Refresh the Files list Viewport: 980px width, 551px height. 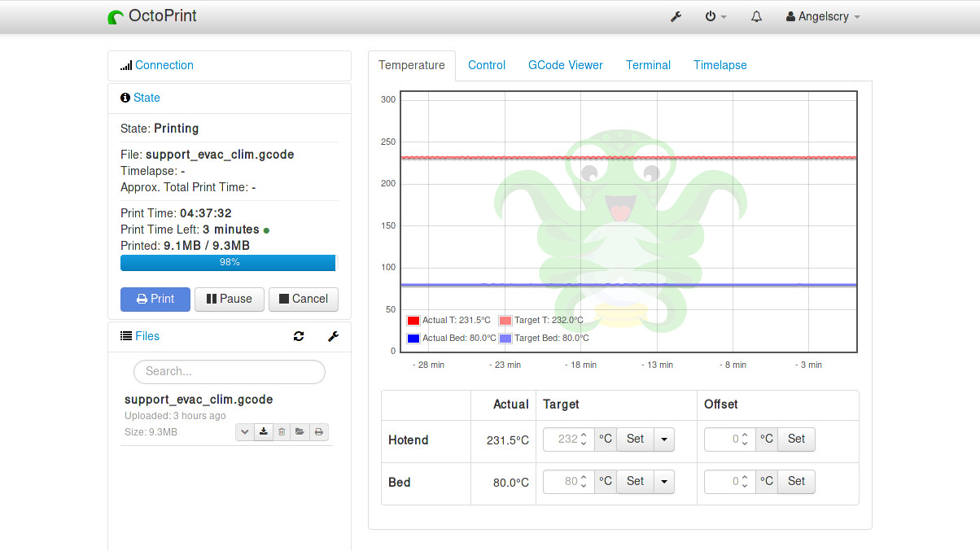[299, 336]
